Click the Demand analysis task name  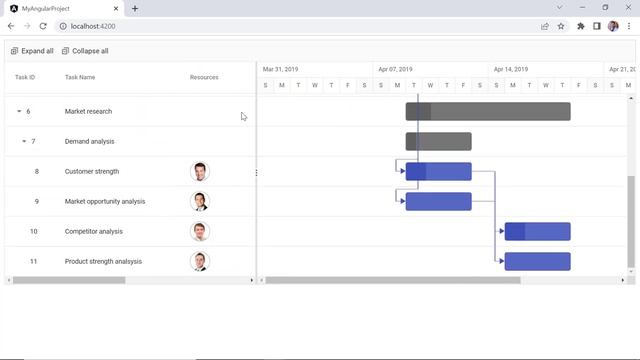pyautogui.click(x=89, y=141)
